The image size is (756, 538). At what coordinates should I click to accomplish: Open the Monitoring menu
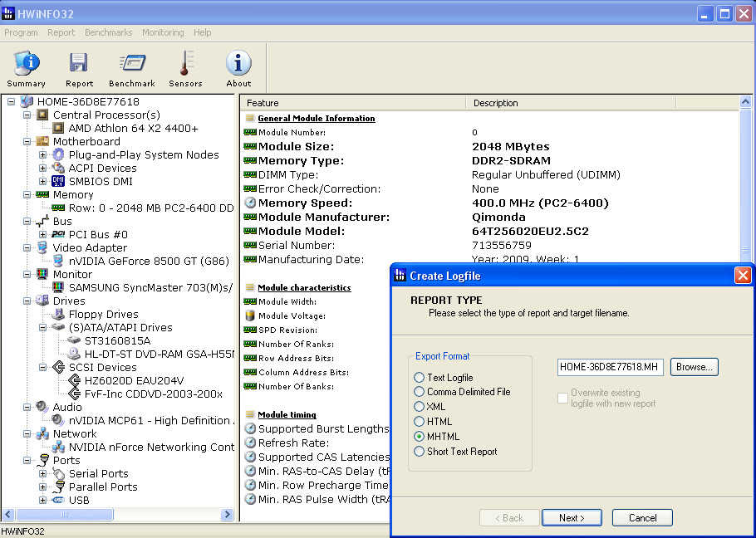tap(163, 32)
